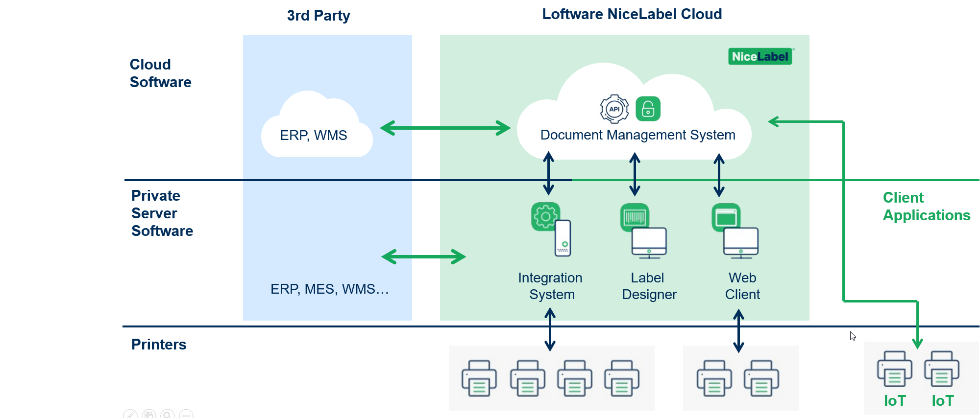Click left printer below Web Client
The height and width of the screenshot is (418, 980).
coord(714,378)
